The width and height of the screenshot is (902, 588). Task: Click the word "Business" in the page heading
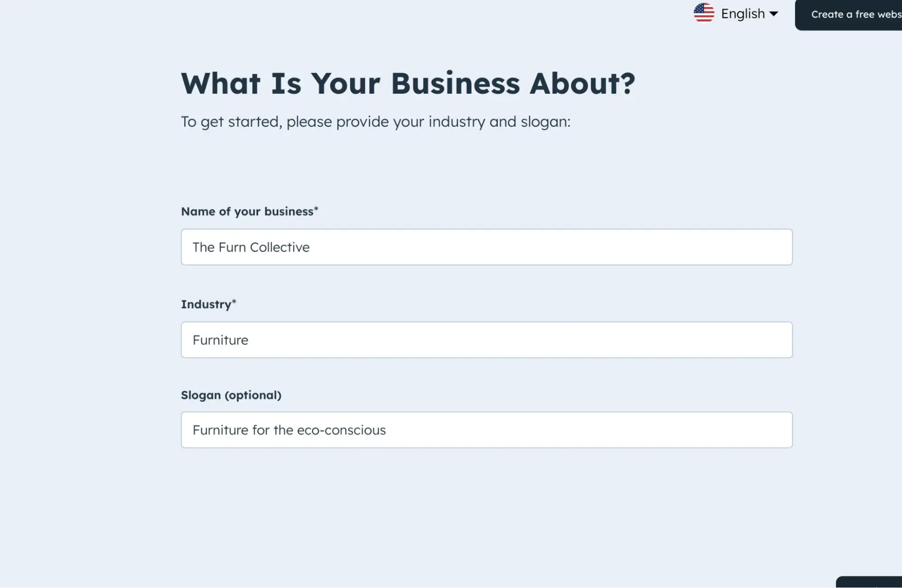click(x=455, y=83)
